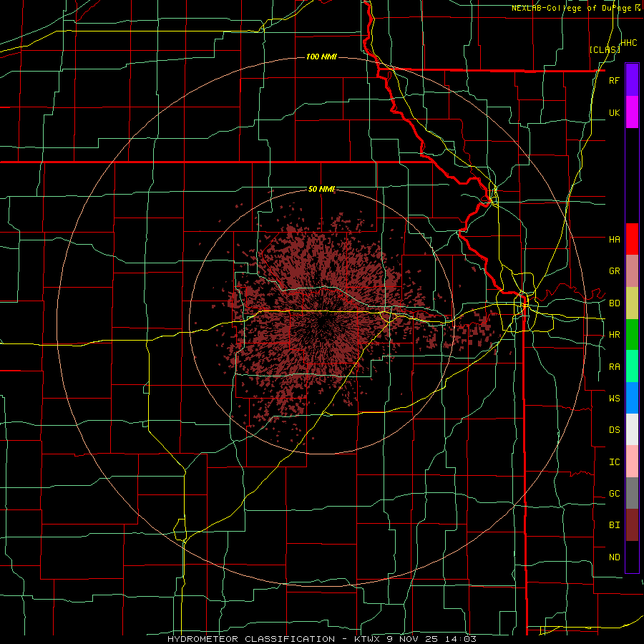The width and height of the screenshot is (644, 644).
Task: Click the IC legend label
Action: click(x=614, y=462)
